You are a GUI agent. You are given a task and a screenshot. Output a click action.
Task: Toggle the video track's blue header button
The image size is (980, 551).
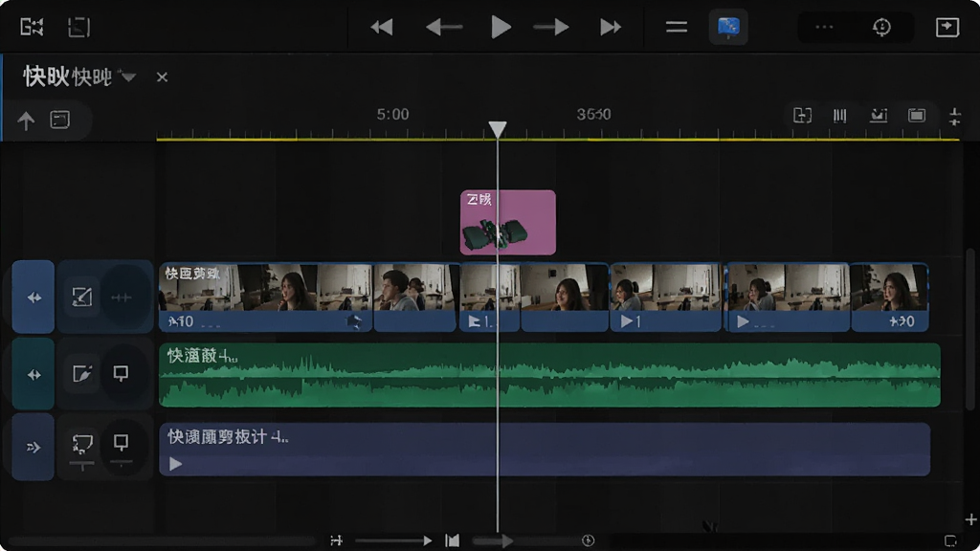[x=33, y=298]
